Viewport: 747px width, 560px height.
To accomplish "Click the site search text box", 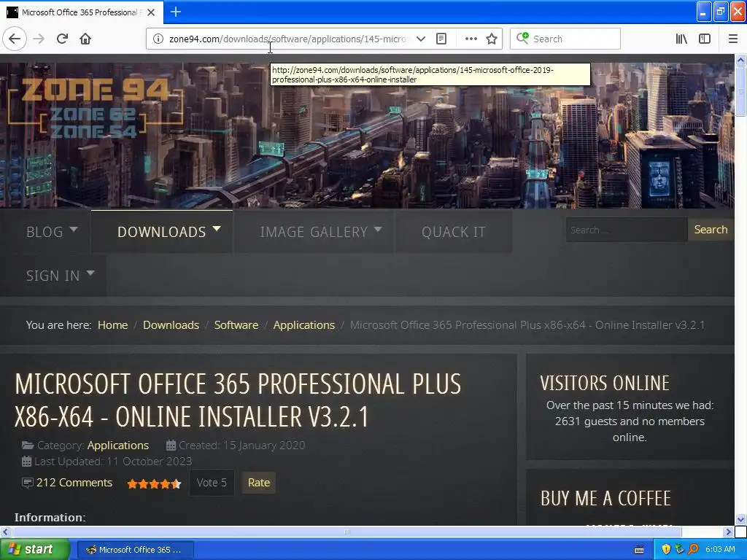I will (x=627, y=230).
